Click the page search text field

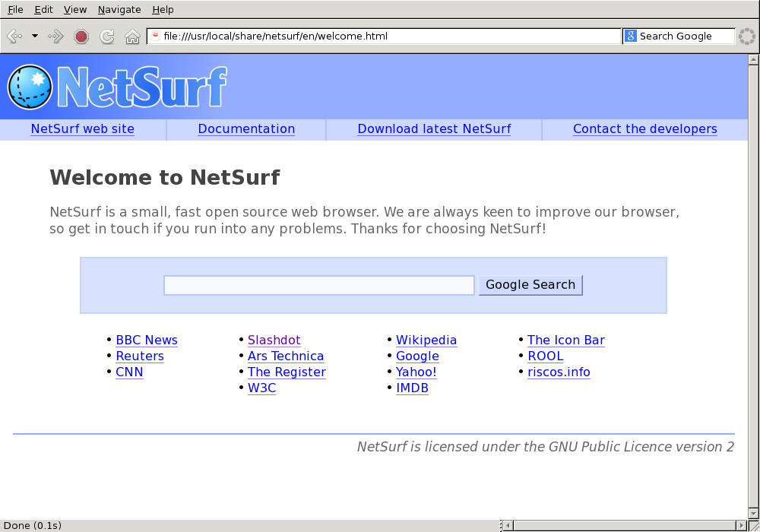[319, 285]
